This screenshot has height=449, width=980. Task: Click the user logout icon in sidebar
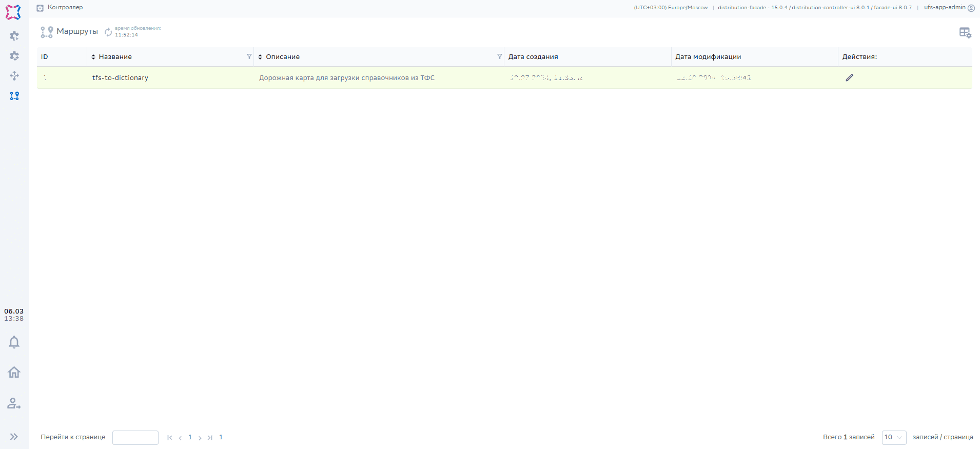click(14, 404)
